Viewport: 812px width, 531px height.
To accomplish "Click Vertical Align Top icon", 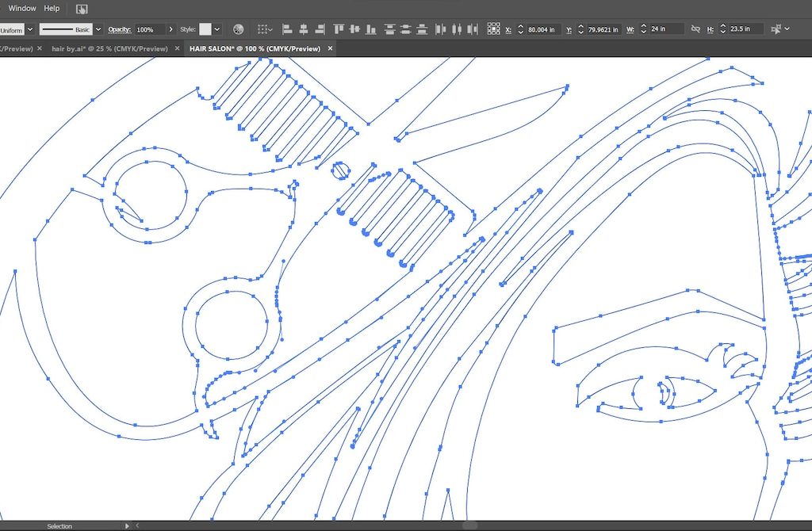I will pos(339,29).
